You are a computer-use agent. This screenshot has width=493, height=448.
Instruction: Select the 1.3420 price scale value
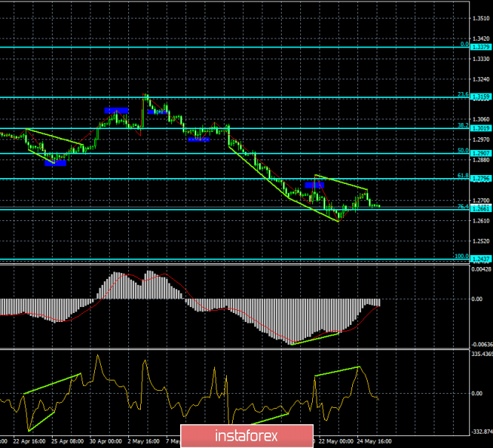pyautogui.click(x=481, y=39)
